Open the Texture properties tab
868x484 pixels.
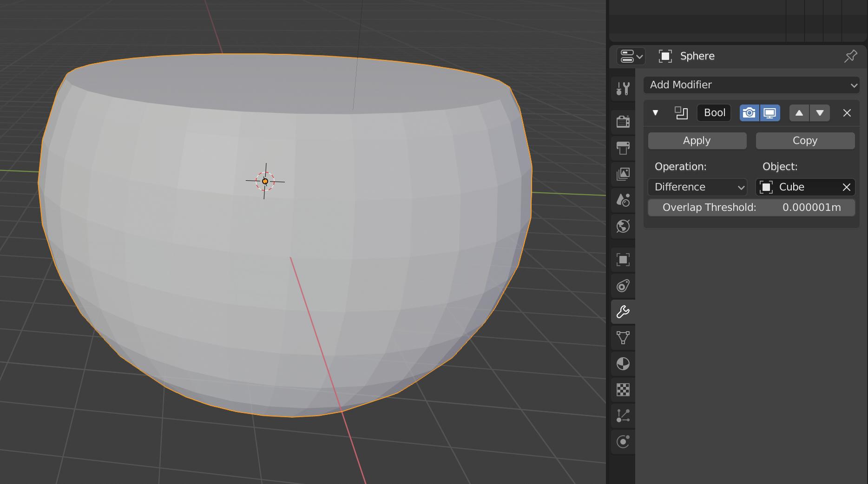623,389
